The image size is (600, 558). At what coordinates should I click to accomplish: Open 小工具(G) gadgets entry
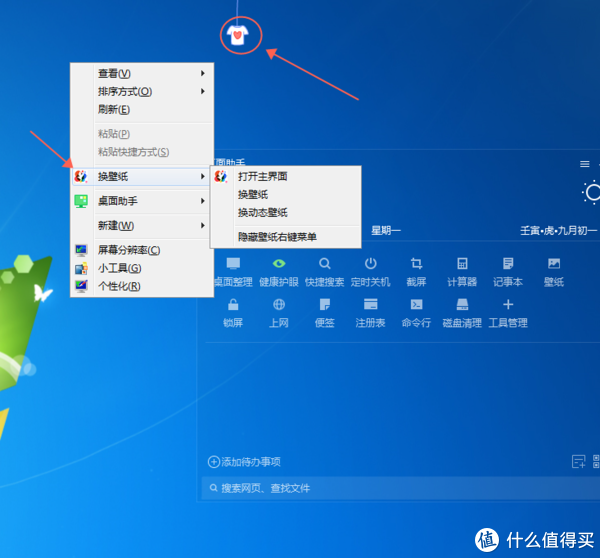142,268
